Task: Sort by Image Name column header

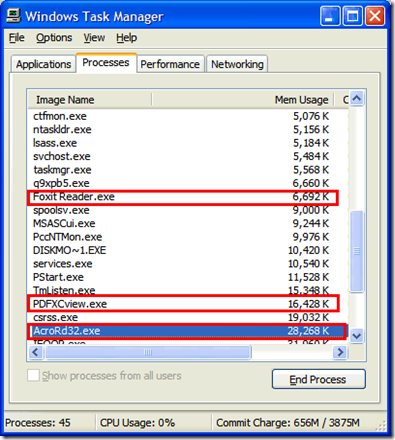Action: [89, 100]
